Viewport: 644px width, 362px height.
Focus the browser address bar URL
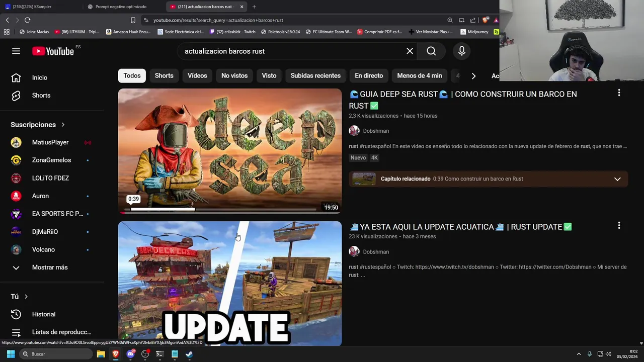pos(218,20)
